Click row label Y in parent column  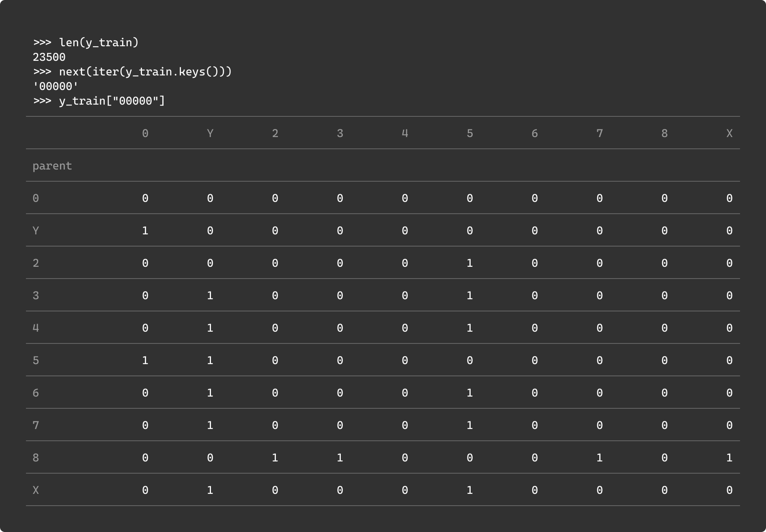coord(36,231)
